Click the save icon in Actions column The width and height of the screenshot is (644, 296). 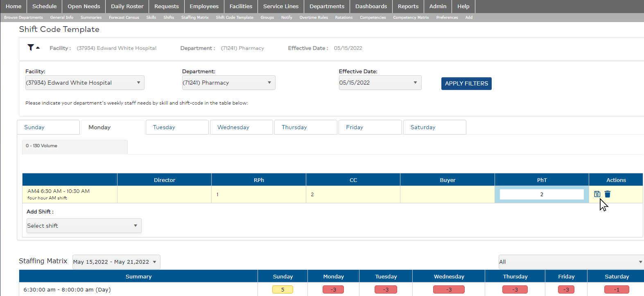tap(597, 194)
